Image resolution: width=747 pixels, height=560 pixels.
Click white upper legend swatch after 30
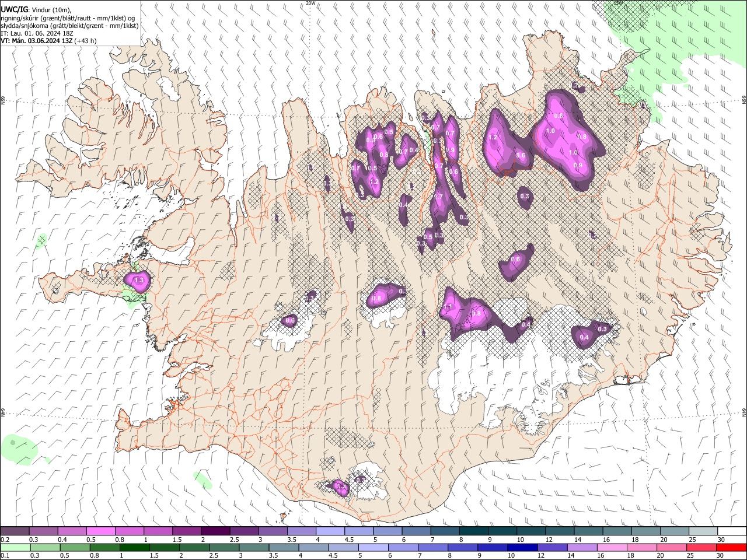(731, 531)
